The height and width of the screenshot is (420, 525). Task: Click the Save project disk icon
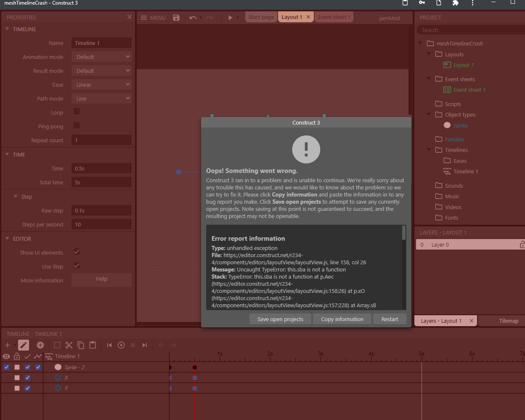click(x=176, y=18)
